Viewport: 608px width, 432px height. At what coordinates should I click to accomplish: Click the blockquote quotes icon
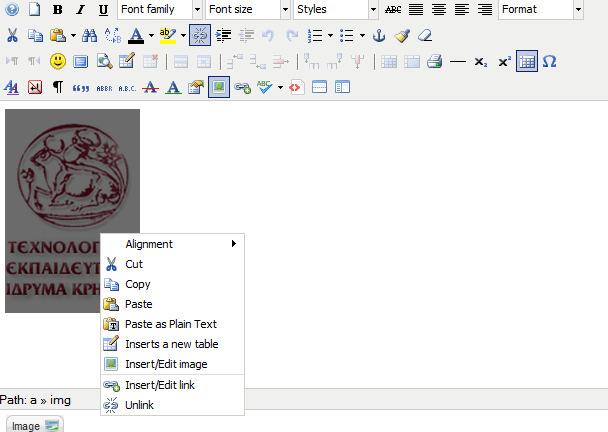click(81, 88)
